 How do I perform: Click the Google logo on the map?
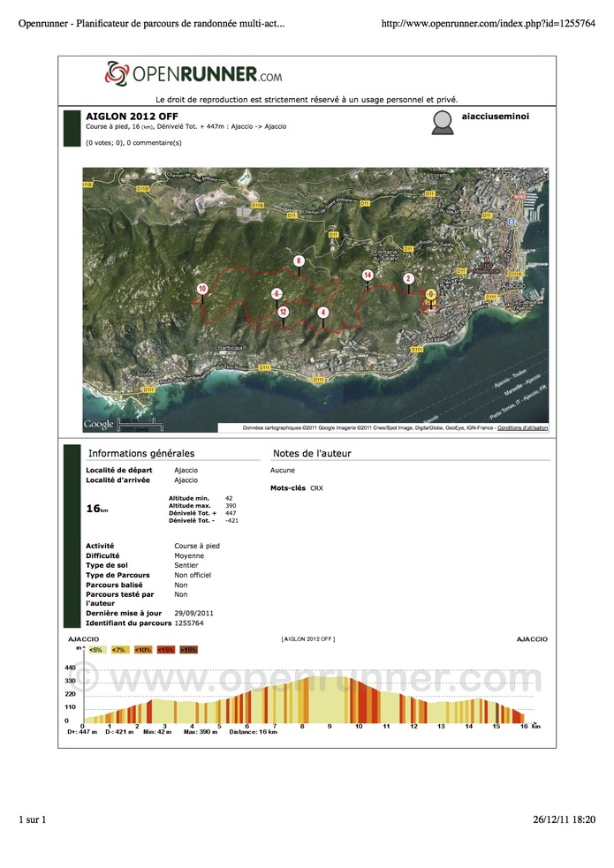[99, 424]
